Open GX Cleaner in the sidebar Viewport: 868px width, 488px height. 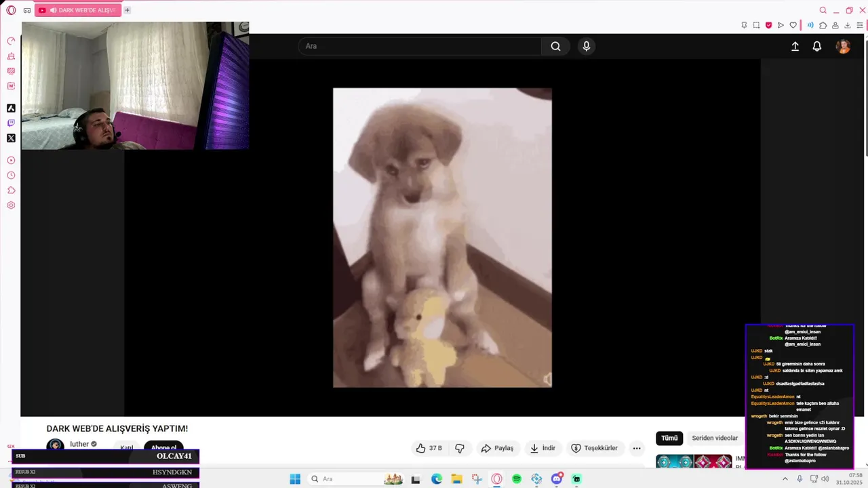pos(11,56)
